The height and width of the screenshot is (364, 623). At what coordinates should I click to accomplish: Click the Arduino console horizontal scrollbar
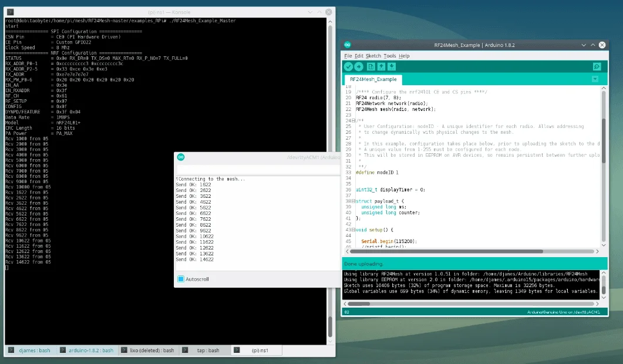click(x=359, y=304)
